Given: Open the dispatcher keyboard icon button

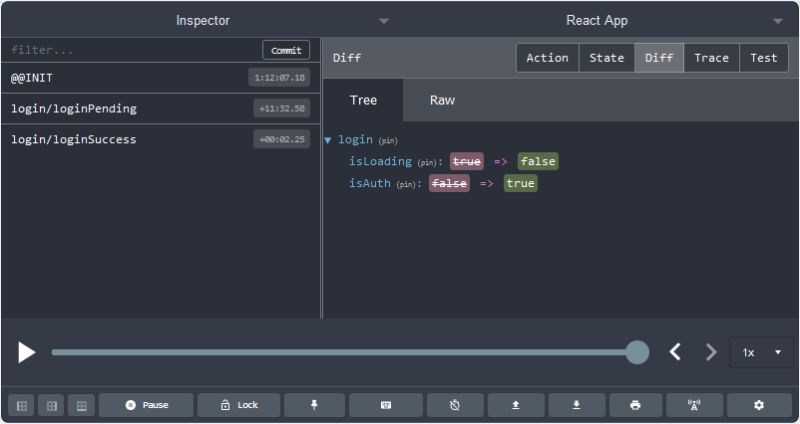Looking at the screenshot, I should [386, 405].
